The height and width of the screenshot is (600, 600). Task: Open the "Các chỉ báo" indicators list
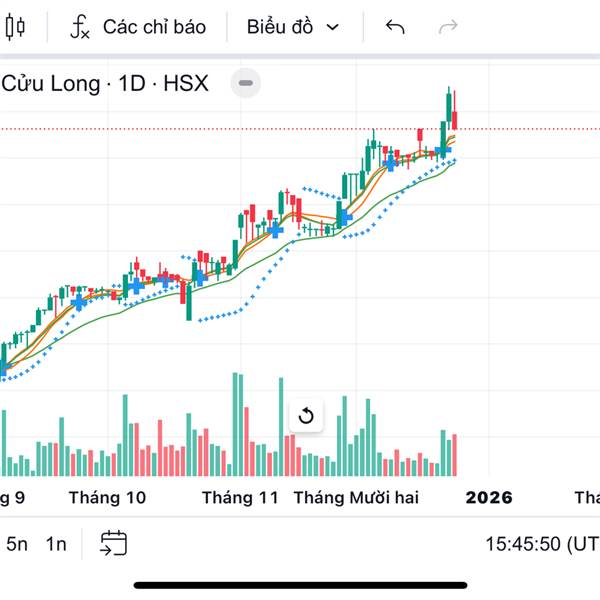pos(154,27)
